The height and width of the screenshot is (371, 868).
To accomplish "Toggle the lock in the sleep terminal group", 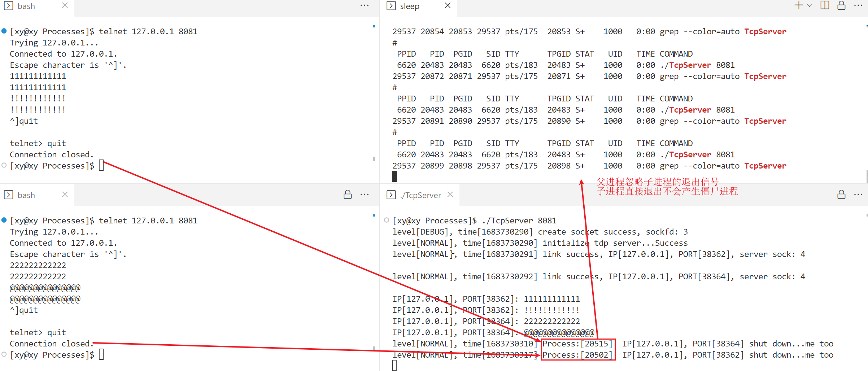I will tap(841, 5).
